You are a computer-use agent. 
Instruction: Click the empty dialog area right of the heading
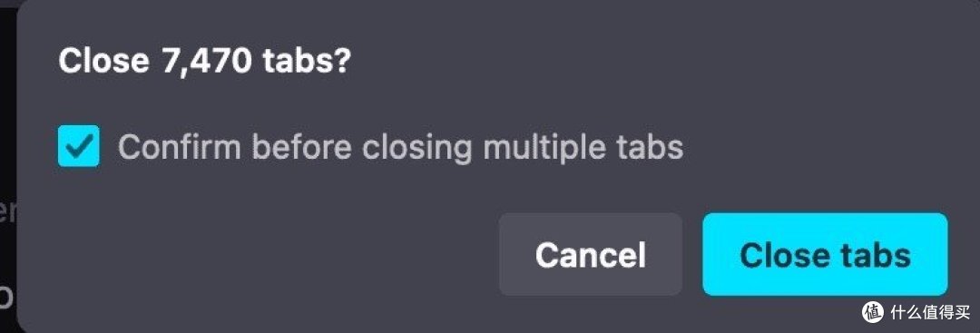point(656,62)
